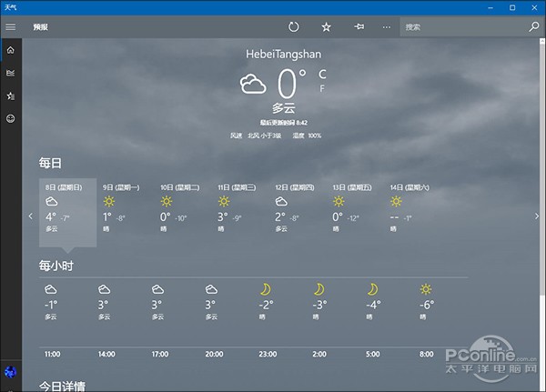Show next days with right arrow
The image size is (546, 392).
tap(537, 216)
